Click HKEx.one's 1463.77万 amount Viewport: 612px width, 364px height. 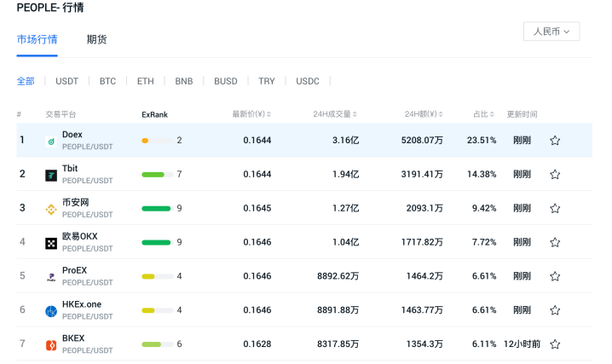(422, 310)
